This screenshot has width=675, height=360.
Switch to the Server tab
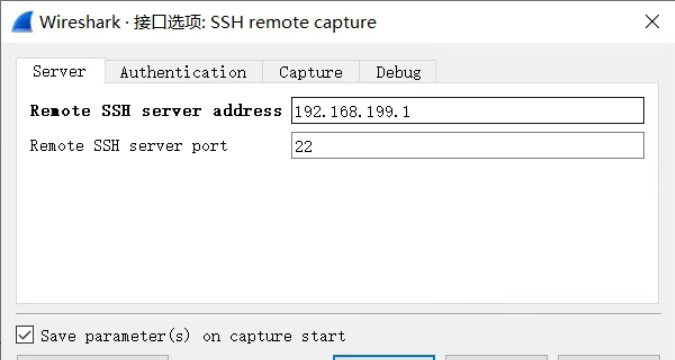pyautogui.click(x=60, y=71)
